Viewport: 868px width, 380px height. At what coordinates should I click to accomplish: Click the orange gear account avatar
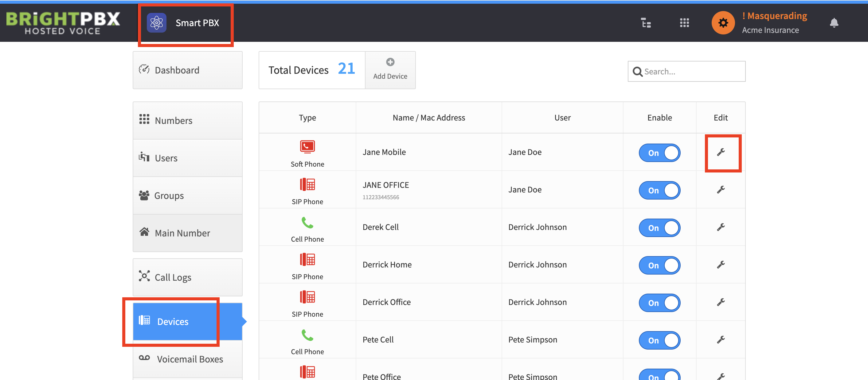(723, 23)
